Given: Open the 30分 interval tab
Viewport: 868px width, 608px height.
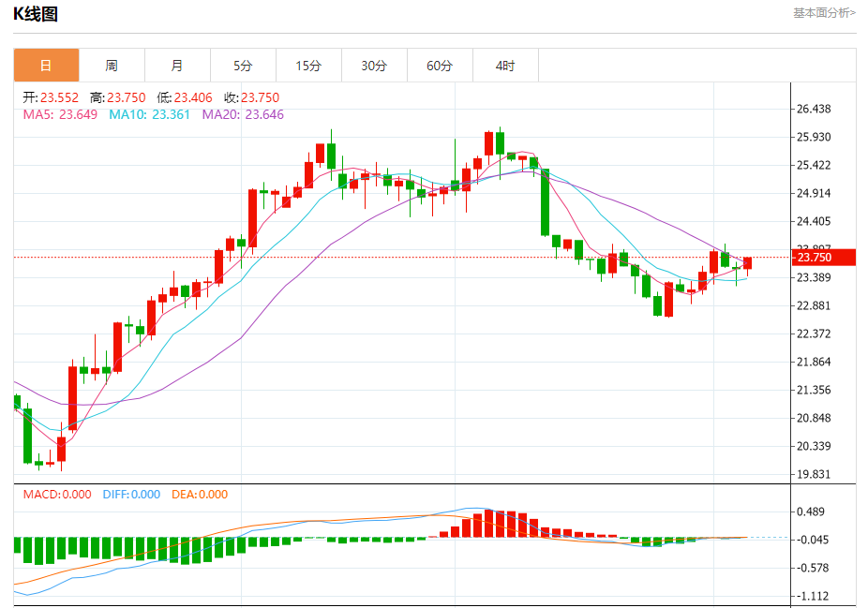Looking at the screenshot, I should coord(374,66).
